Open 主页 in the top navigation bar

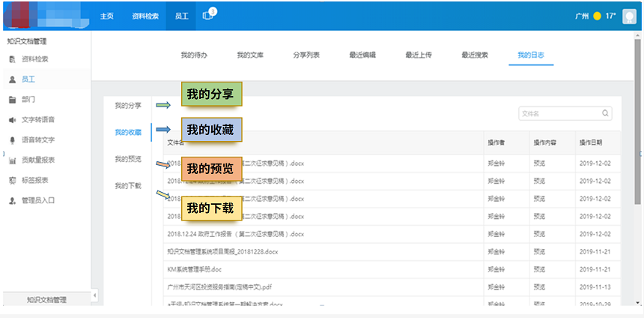point(108,16)
